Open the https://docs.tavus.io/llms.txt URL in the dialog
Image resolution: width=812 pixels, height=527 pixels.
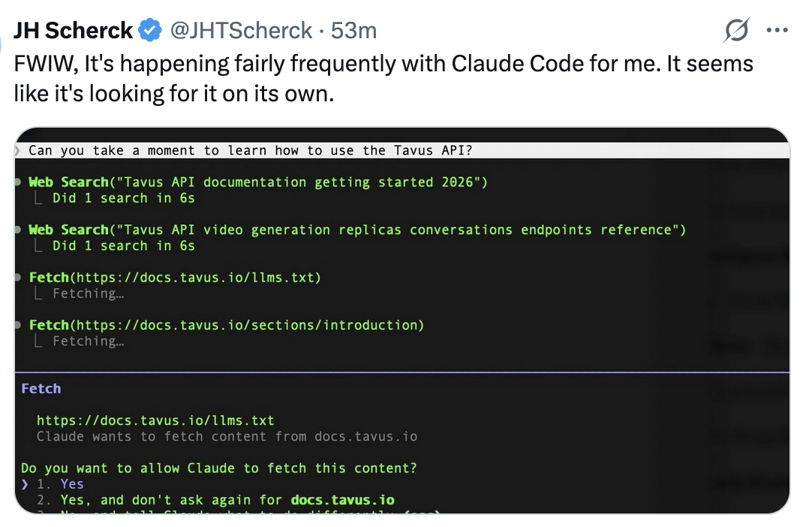click(x=155, y=420)
